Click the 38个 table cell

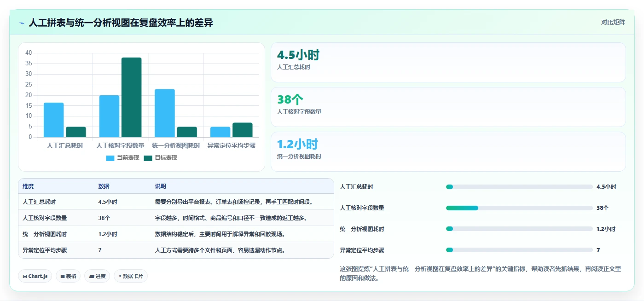coord(104,218)
